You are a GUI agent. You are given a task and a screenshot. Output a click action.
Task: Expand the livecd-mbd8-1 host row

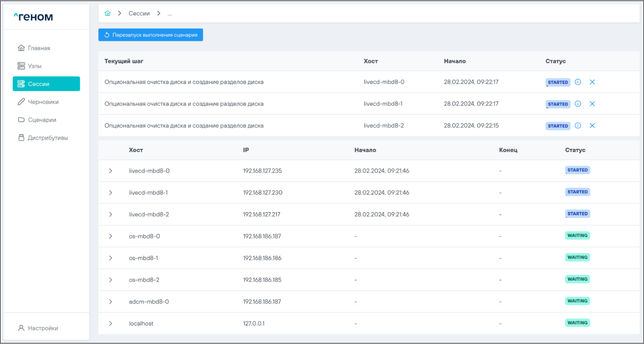coord(111,193)
